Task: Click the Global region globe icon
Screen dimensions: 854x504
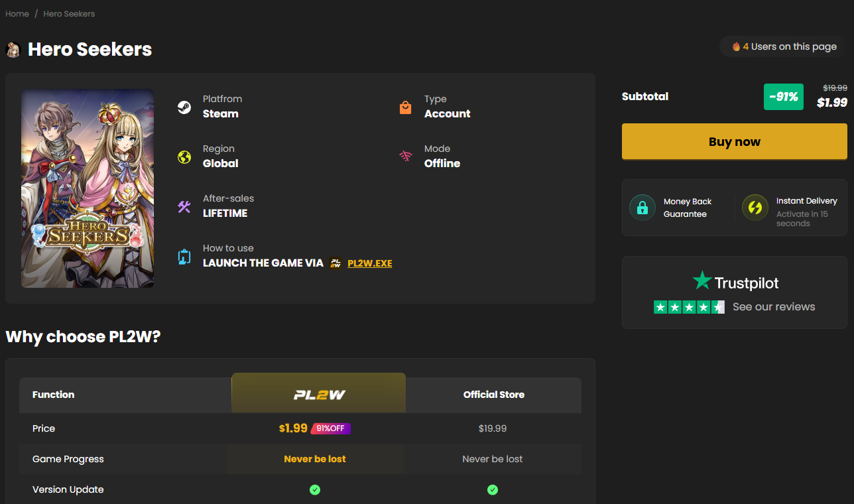Action: (x=184, y=157)
